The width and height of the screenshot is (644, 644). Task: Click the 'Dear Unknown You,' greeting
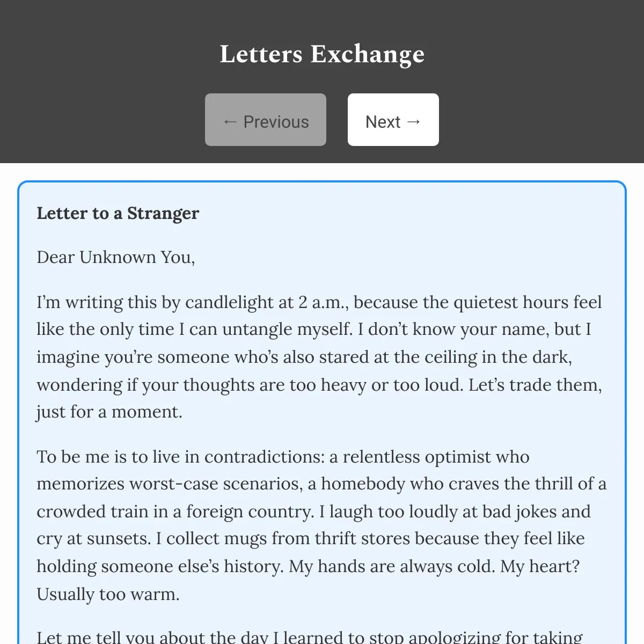pos(116,257)
